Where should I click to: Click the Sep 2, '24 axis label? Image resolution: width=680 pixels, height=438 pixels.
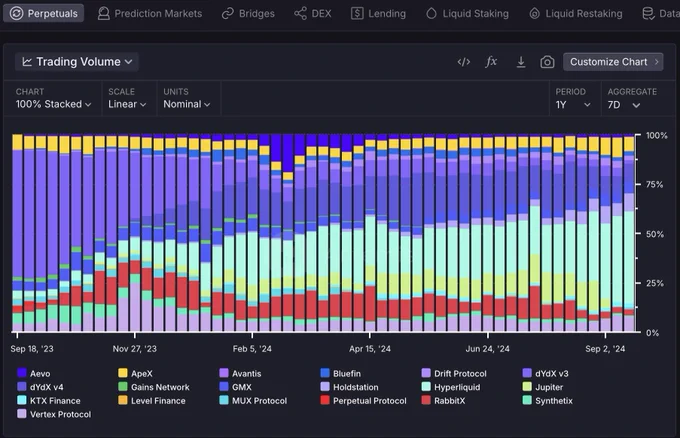pyautogui.click(x=605, y=349)
